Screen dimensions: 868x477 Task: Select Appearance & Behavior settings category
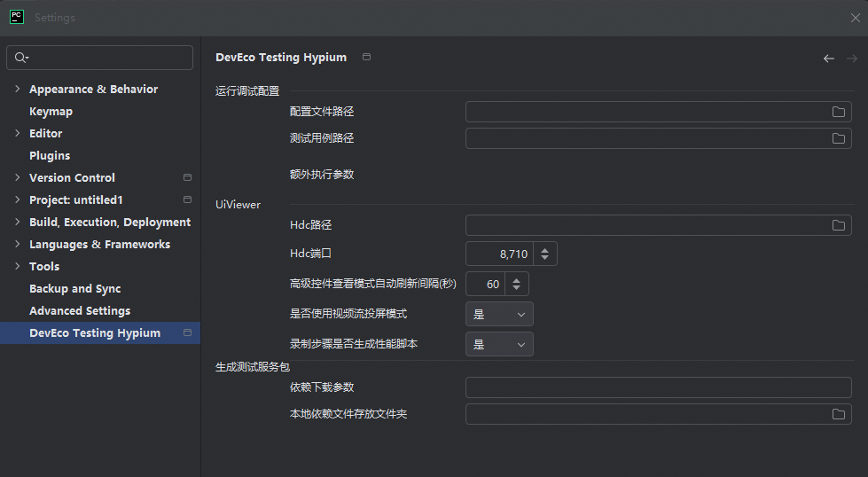(x=94, y=89)
